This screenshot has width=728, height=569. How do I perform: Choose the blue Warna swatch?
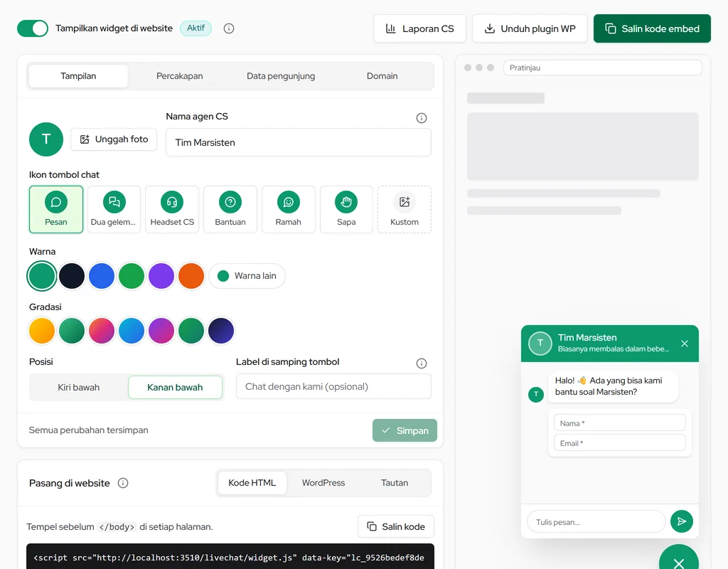(102, 276)
